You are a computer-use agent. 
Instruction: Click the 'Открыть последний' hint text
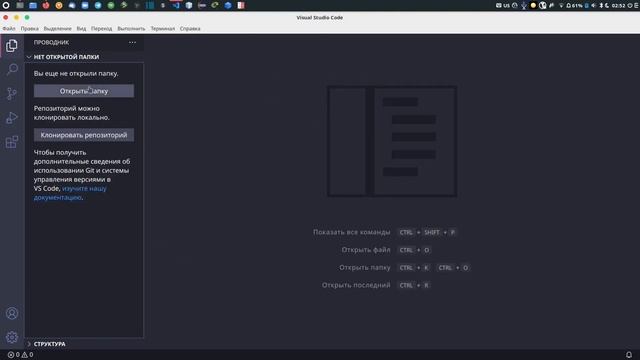tap(356, 285)
